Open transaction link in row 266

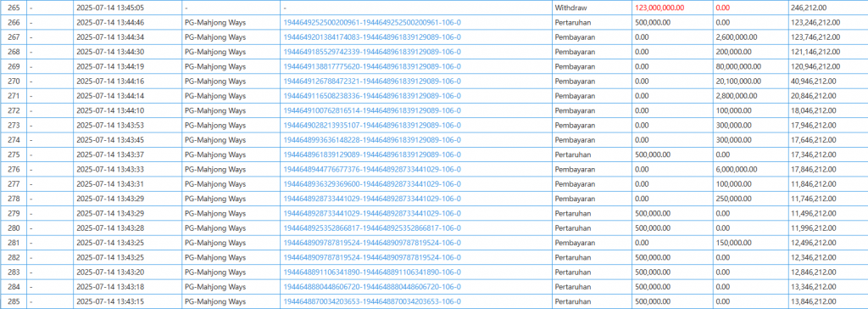click(x=372, y=23)
